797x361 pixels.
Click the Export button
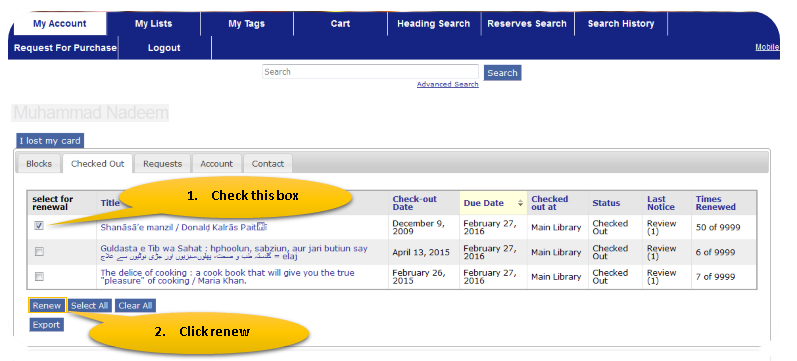coord(46,325)
